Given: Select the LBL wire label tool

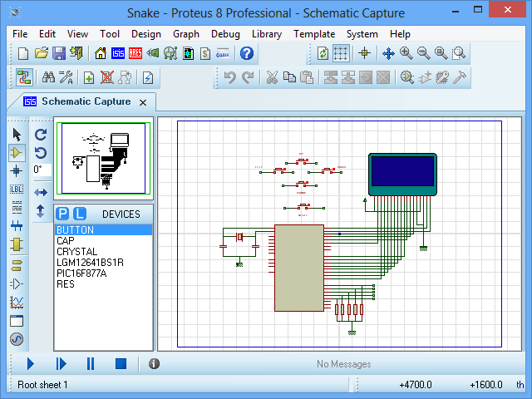Looking at the screenshot, I should click(x=17, y=189).
